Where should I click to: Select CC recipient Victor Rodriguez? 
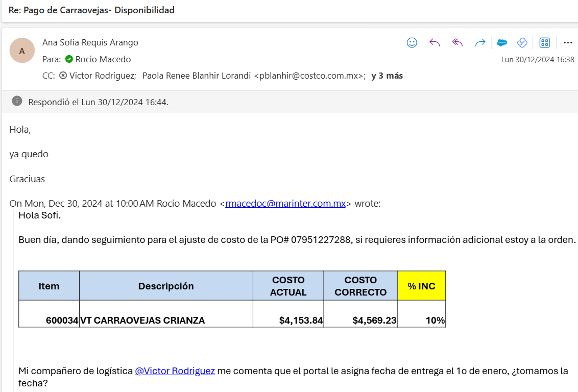[x=102, y=76]
